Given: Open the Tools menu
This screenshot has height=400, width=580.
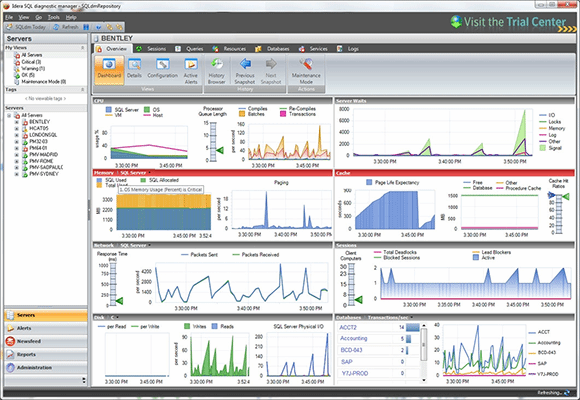Looking at the screenshot, I should (x=53, y=17).
